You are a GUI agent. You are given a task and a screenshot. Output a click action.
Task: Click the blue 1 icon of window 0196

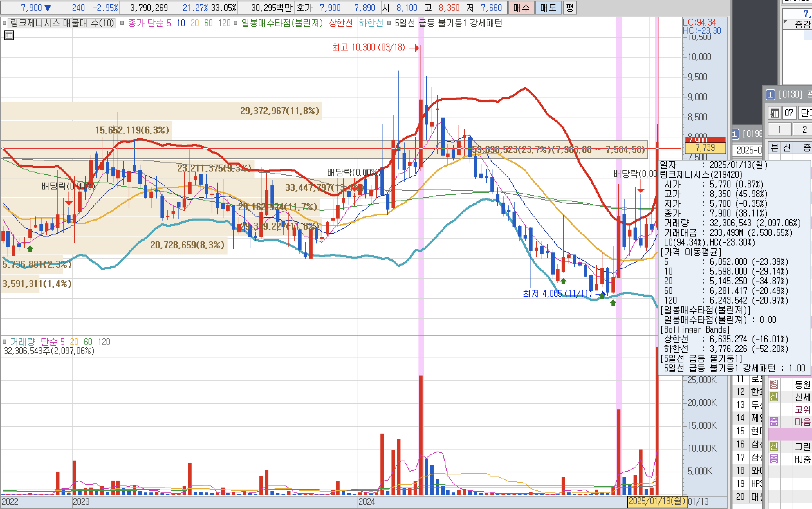[x=736, y=134]
